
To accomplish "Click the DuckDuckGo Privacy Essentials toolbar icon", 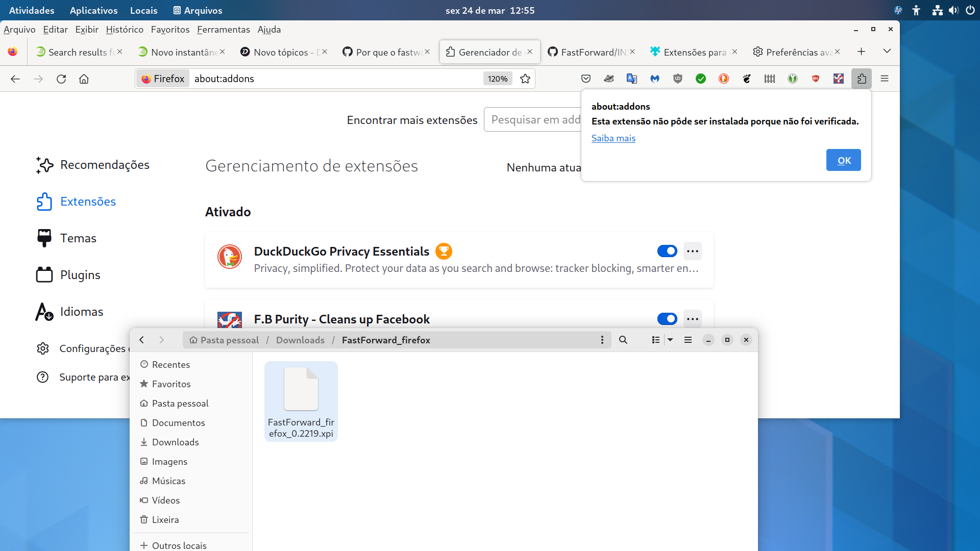I will 724,79.
